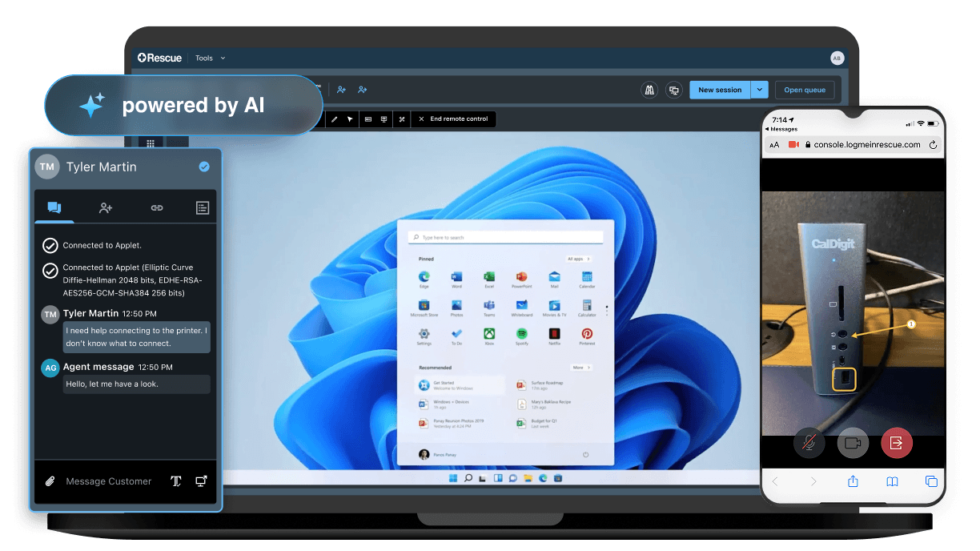
Task: Open Mail from pinned apps
Action: [x=554, y=279]
